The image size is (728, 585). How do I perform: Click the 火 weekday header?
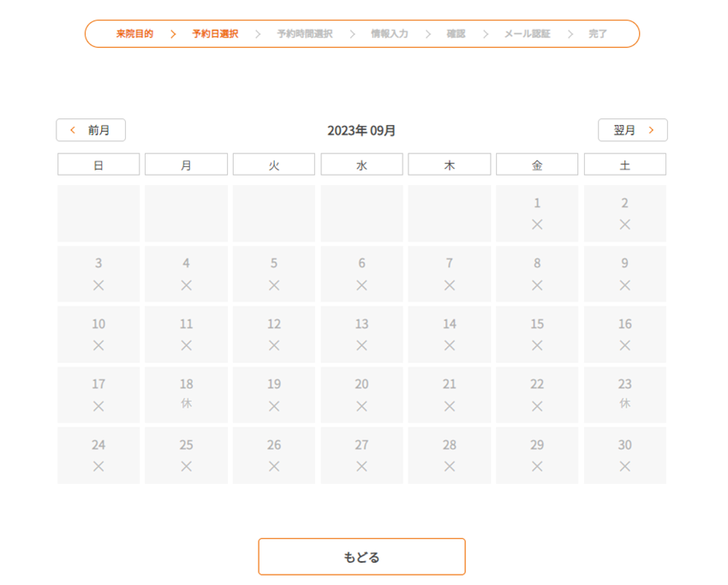274,164
